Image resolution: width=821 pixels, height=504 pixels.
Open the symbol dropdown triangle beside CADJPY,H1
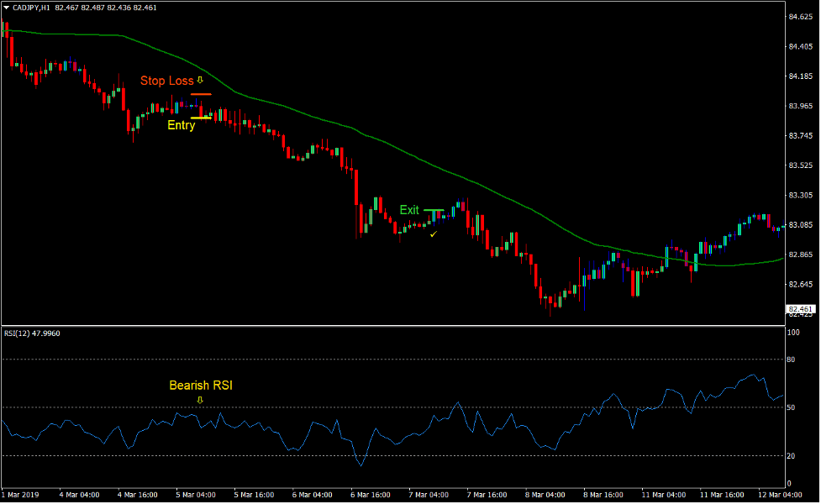pyautogui.click(x=8, y=7)
